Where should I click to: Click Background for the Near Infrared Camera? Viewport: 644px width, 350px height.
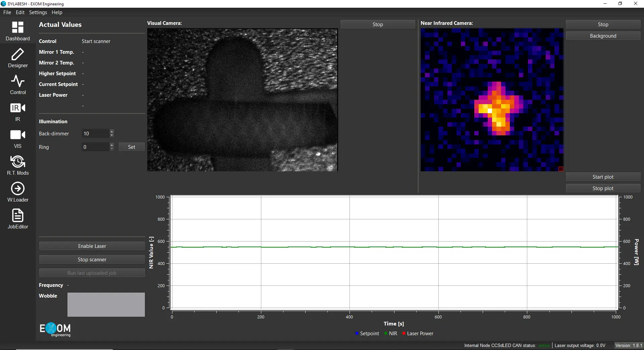click(603, 36)
